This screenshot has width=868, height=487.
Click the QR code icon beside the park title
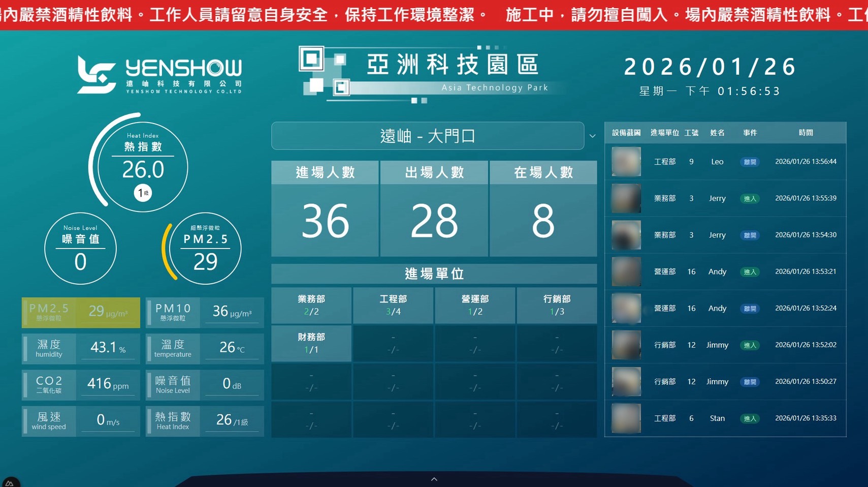click(312, 58)
